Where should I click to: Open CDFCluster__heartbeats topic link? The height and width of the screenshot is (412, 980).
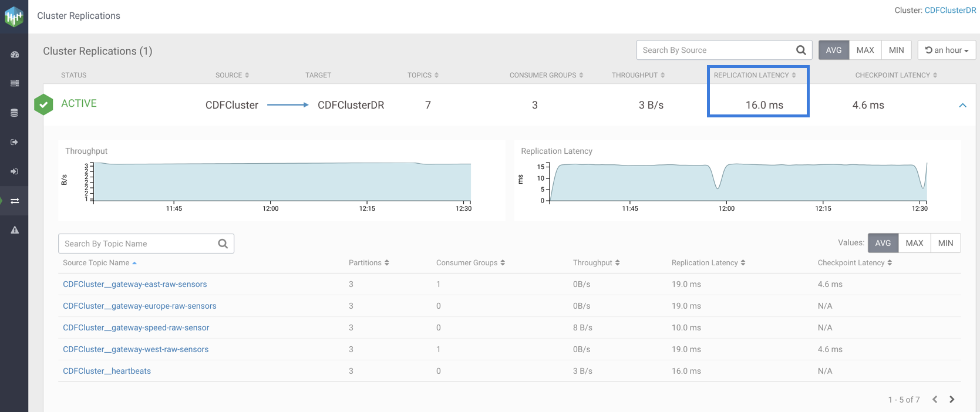(x=107, y=371)
